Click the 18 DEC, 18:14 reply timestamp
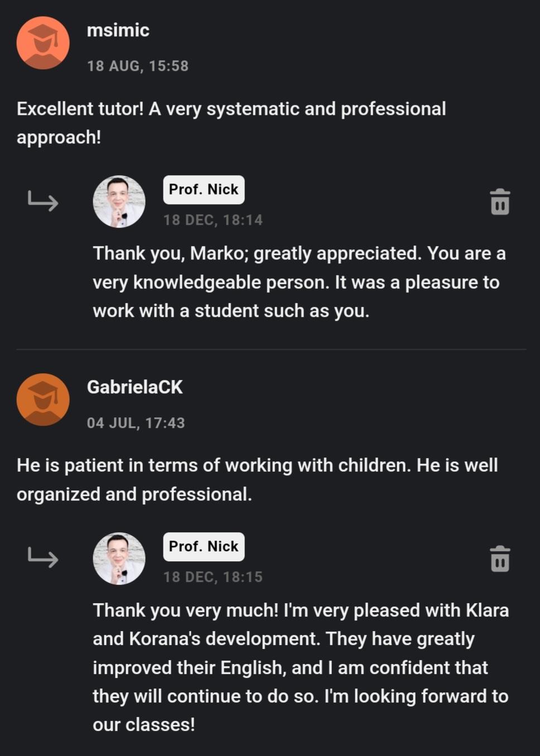Screen dimensions: 540x756 (213, 220)
